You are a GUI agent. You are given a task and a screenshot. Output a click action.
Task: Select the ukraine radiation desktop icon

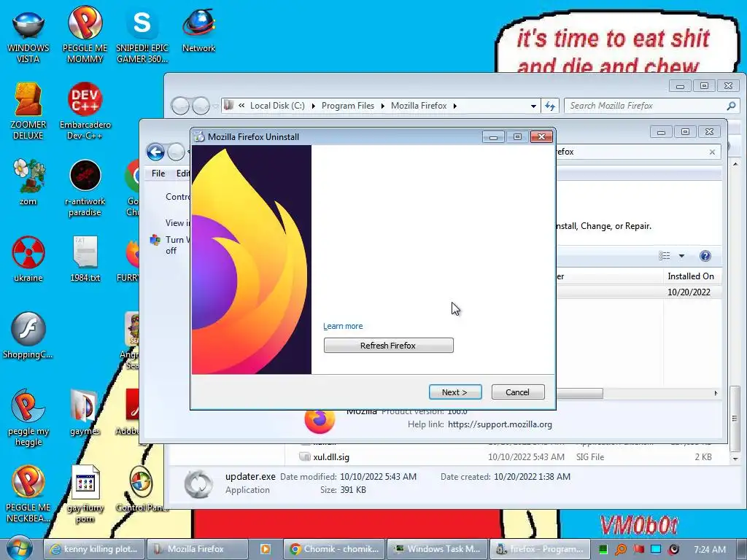28,259
